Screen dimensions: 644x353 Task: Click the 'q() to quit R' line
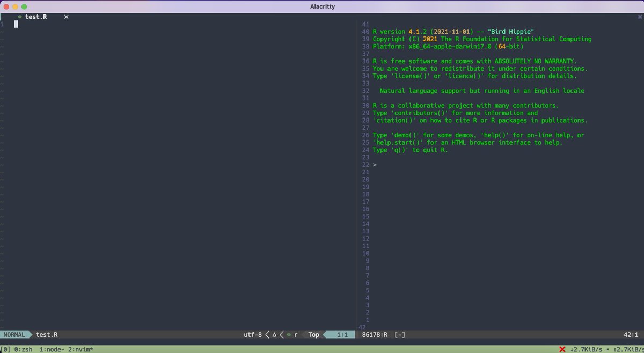410,150
